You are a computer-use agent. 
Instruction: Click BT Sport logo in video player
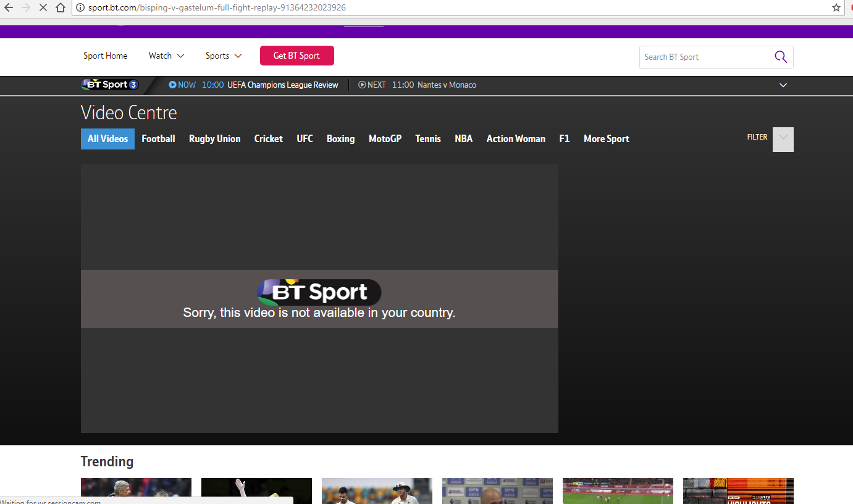click(319, 292)
